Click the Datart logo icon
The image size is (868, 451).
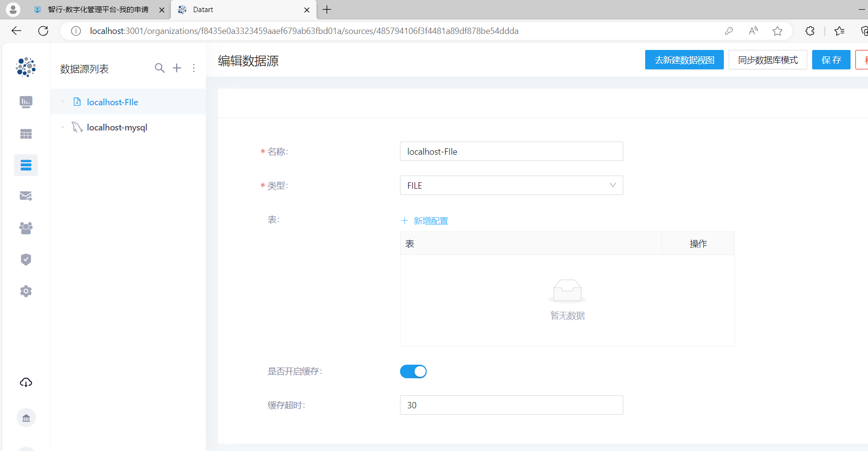click(26, 67)
